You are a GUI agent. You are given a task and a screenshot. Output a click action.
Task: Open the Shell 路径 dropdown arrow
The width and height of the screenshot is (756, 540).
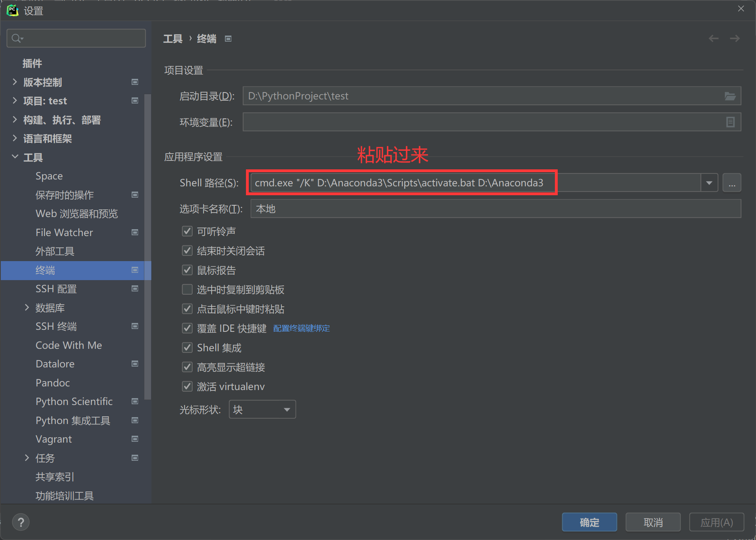click(709, 183)
